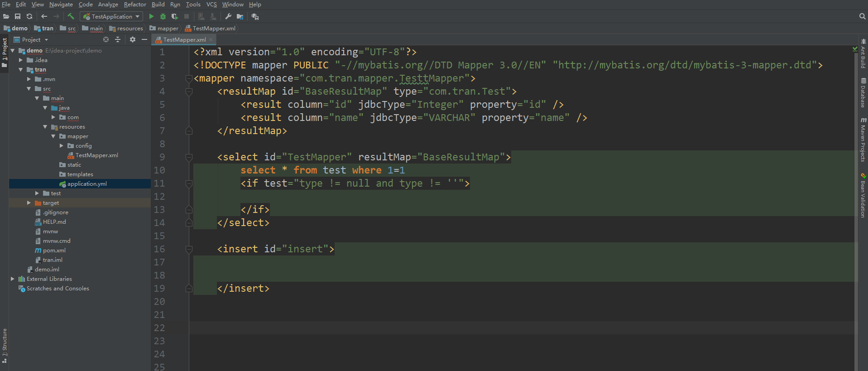Collapse all in the Project panel
868x371 pixels.
pos(118,39)
